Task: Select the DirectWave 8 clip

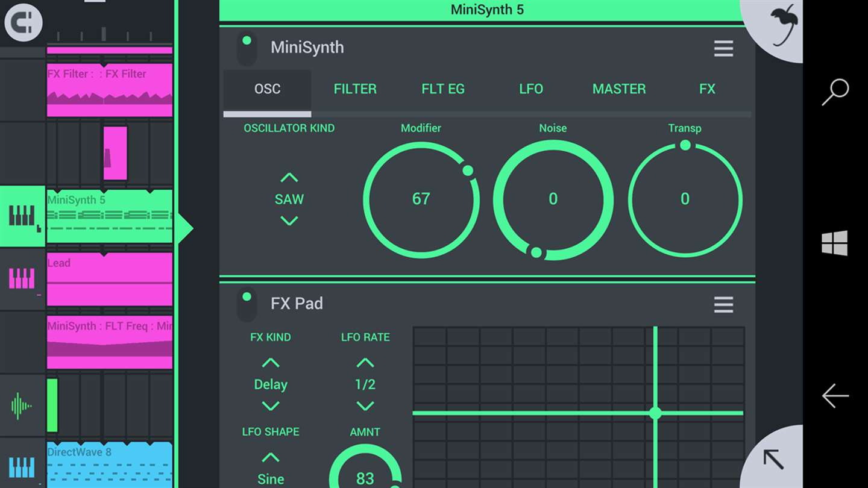Action: point(110,465)
